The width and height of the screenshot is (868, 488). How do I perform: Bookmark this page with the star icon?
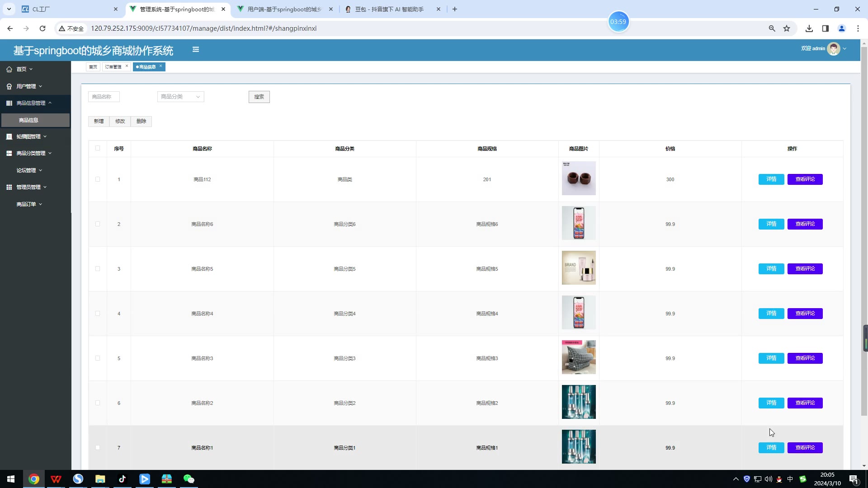pyautogui.click(x=787, y=28)
